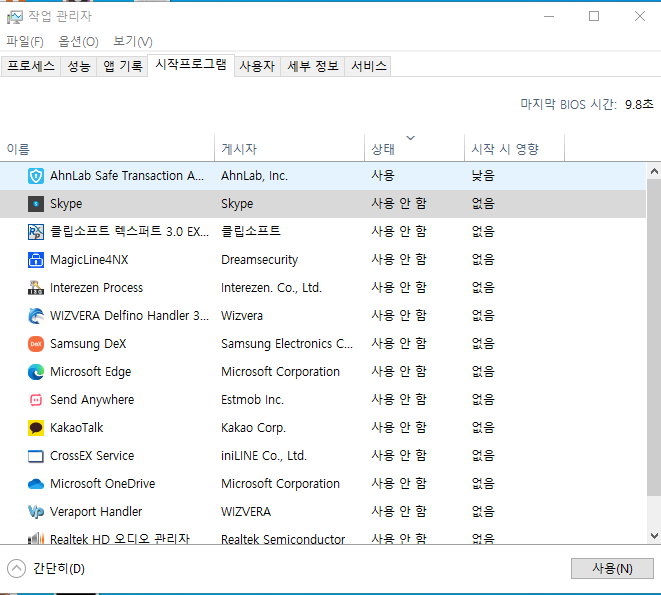
Task: Open the 옵션(O) menu
Action: pyautogui.click(x=78, y=41)
